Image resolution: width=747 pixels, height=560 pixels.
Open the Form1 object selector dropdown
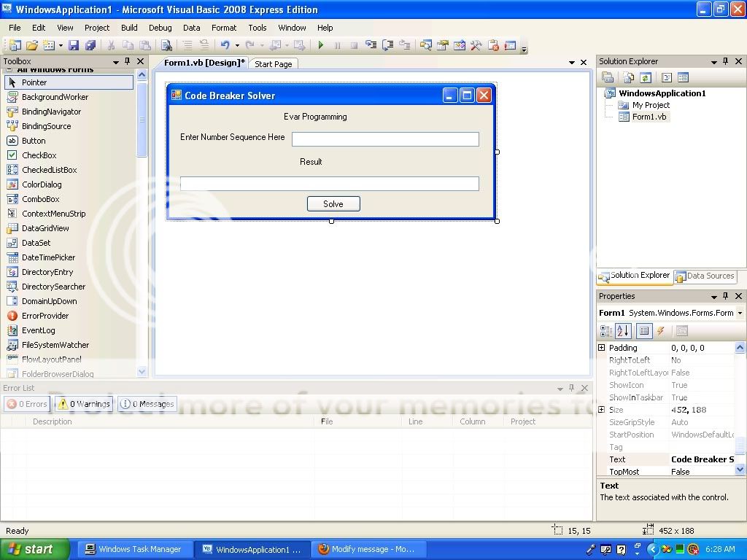click(740, 313)
